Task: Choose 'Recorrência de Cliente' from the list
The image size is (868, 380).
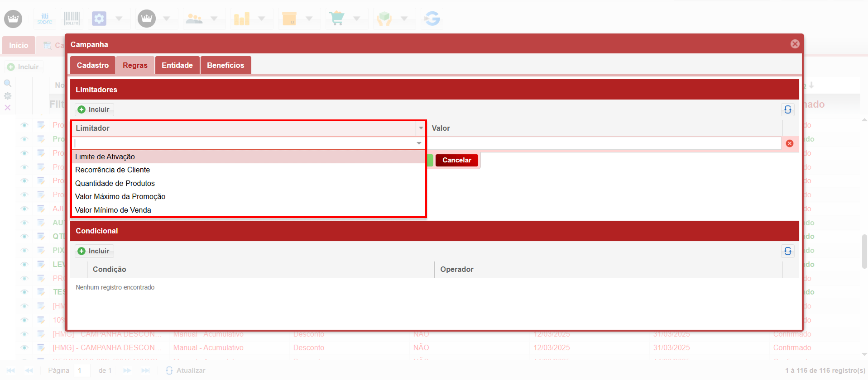Action: (x=112, y=170)
